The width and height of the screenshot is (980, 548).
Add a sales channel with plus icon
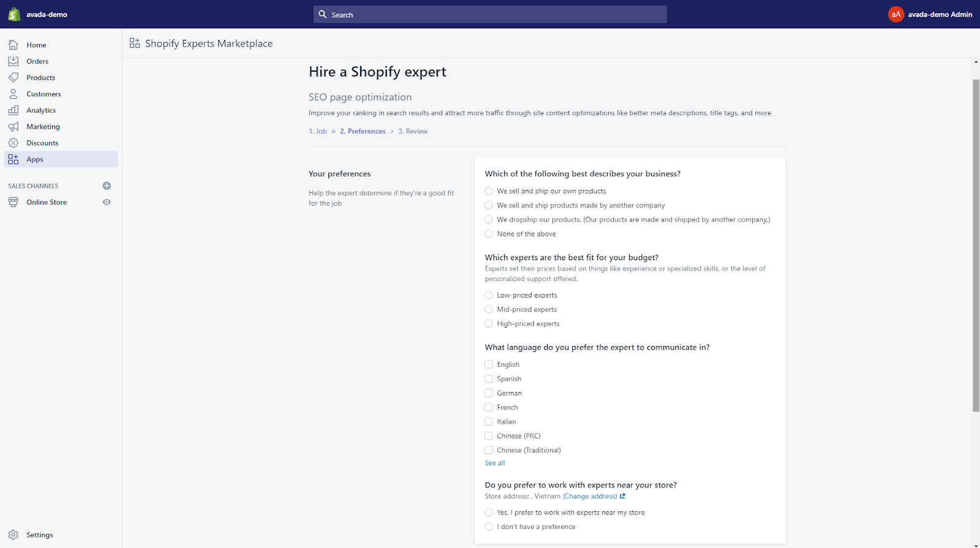tap(107, 186)
